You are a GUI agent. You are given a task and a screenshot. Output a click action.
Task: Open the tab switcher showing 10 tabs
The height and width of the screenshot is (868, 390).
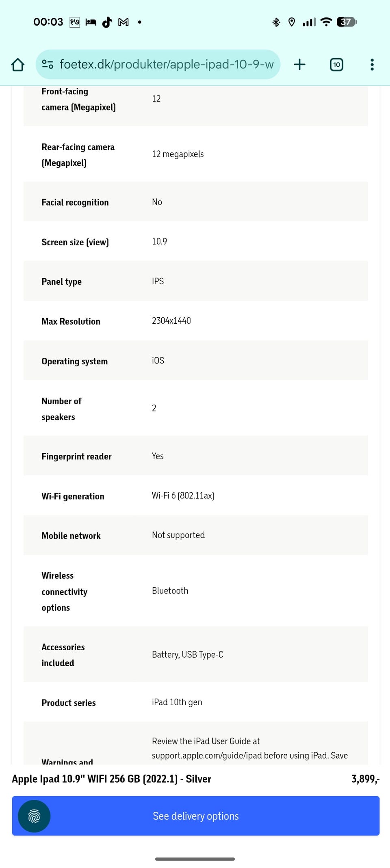point(336,65)
